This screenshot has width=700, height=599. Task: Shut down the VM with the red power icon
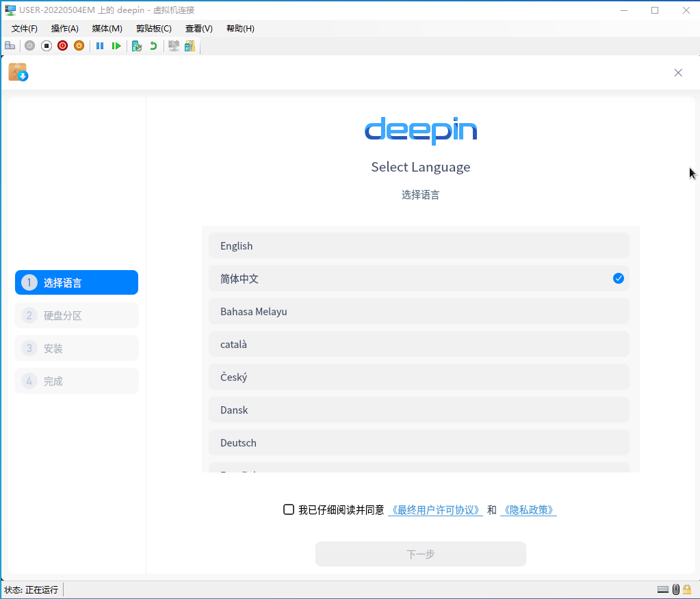pyautogui.click(x=62, y=46)
